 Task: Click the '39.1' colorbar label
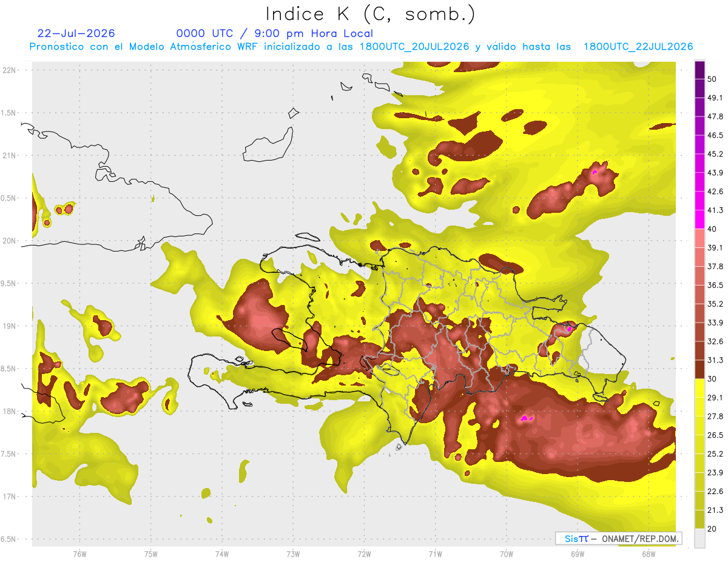coord(715,248)
